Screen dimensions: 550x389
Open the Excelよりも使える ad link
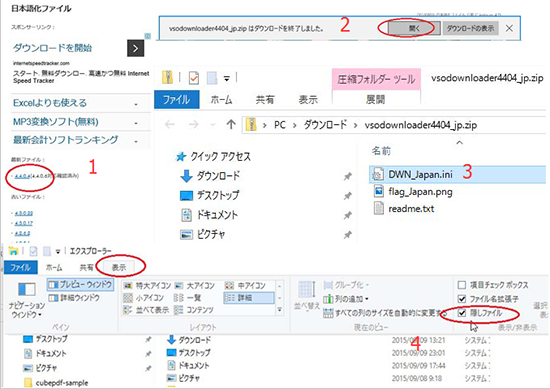point(50,103)
